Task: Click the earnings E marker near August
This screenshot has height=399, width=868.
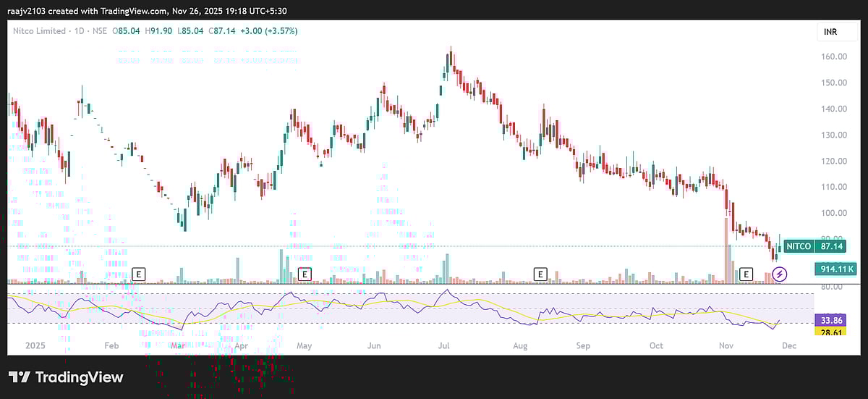Action: click(x=540, y=274)
